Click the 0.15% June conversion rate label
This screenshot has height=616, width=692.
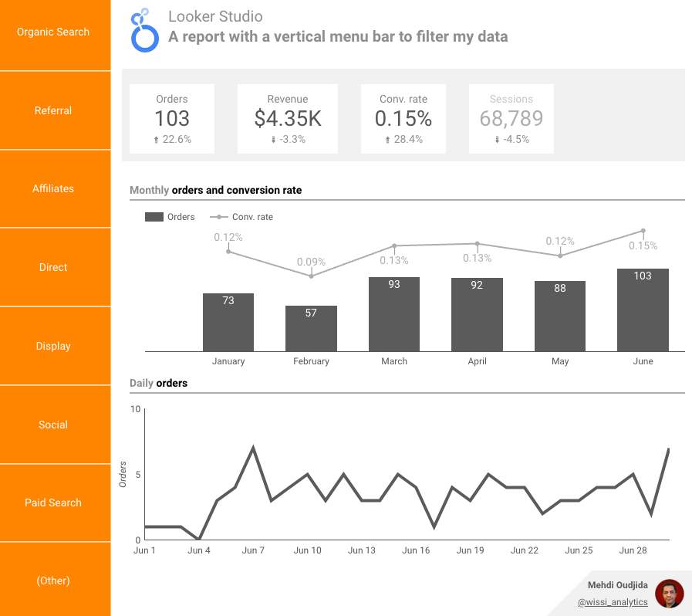tap(643, 245)
